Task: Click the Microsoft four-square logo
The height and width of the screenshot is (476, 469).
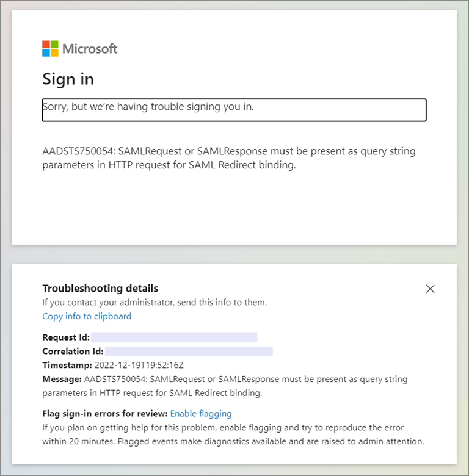Action: 50,49
